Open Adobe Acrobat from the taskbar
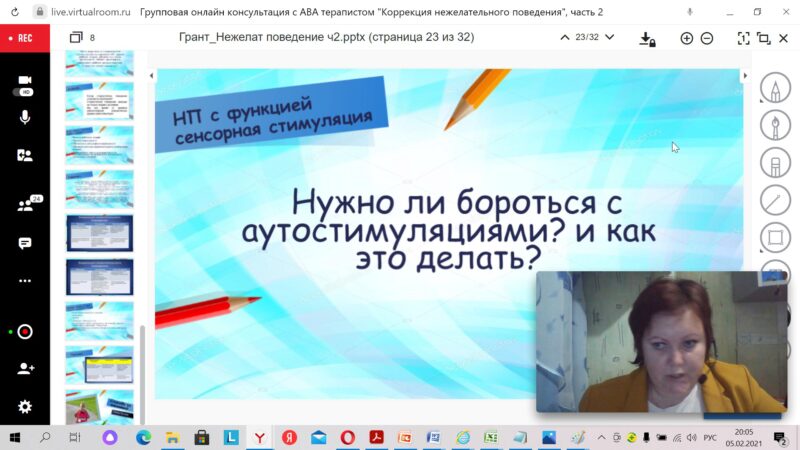The width and height of the screenshot is (800, 450). [x=377, y=437]
